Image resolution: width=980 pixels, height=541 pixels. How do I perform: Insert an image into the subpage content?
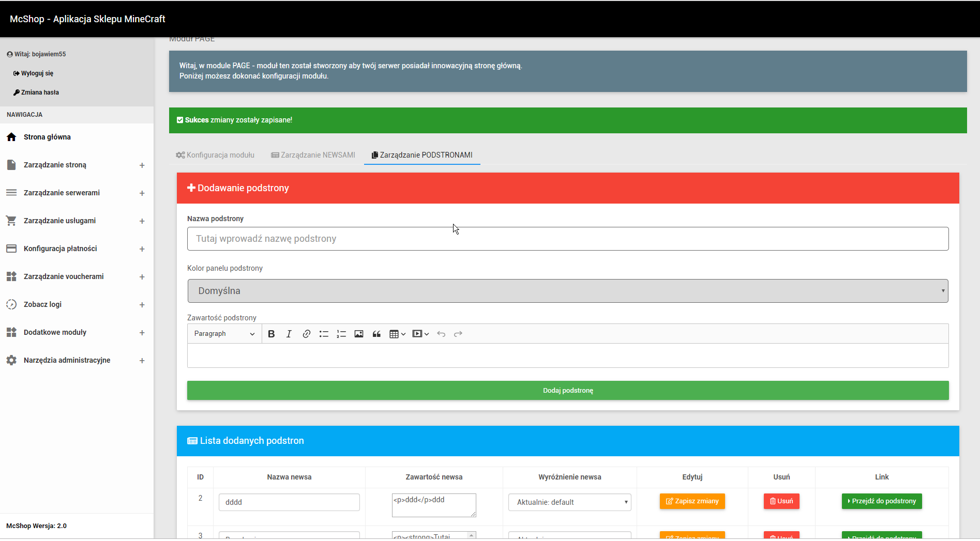(x=359, y=334)
